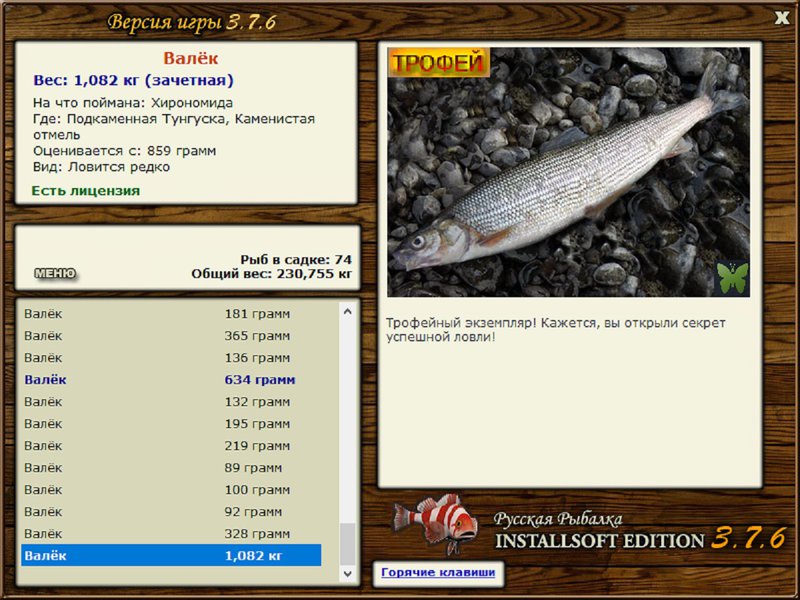Click the Вид: Ловится редко line
The height and width of the screenshot is (600, 800).
(x=102, y=167)
